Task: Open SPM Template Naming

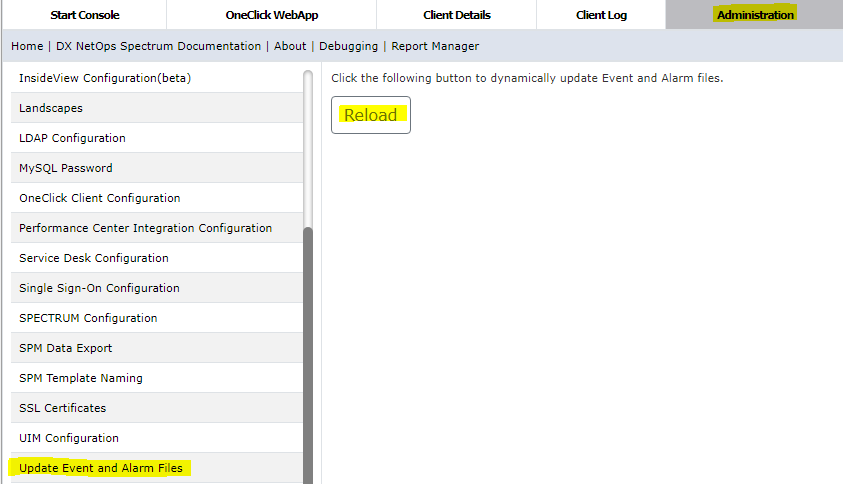Action: 157,378
